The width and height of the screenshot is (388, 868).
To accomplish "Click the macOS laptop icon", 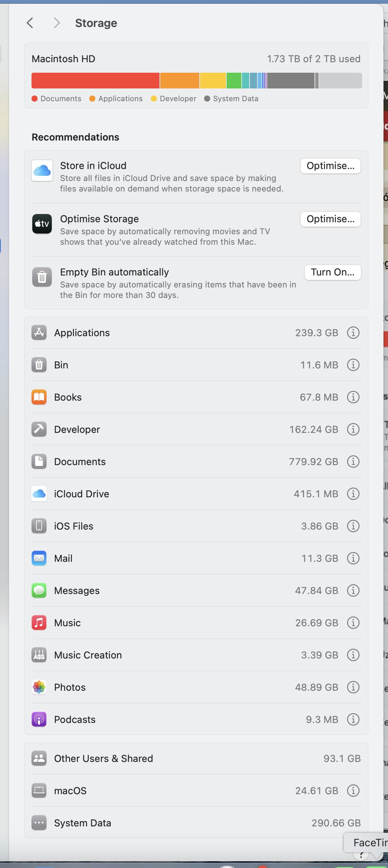I will coord(39,790).
